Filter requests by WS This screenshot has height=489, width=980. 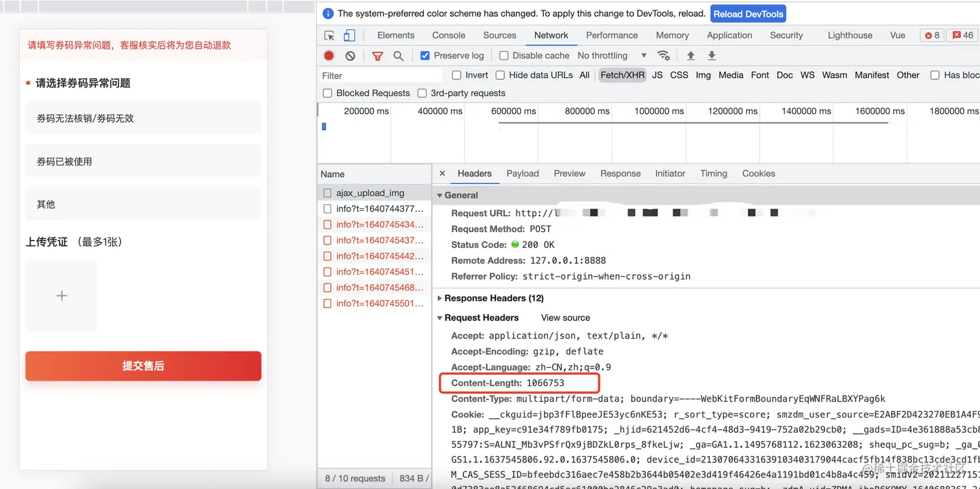pos(808,75)
